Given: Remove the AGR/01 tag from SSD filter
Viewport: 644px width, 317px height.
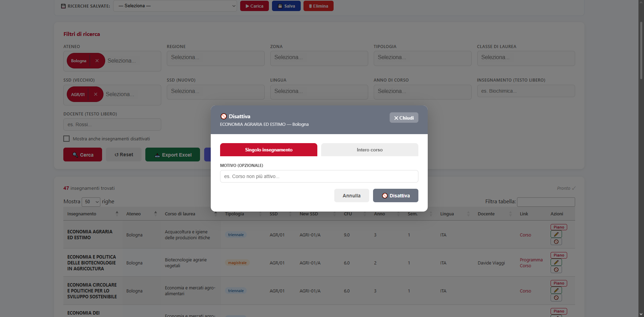Looking at the screenshot, I should 96,94.
